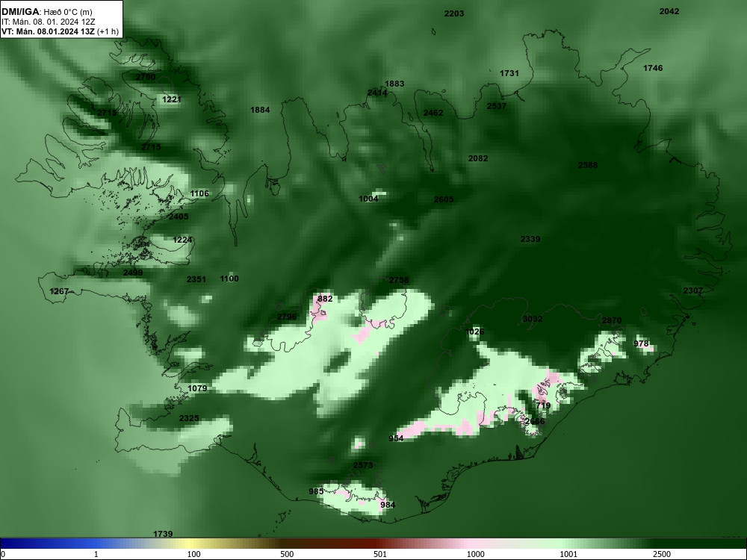Select the 1004 value label

pos(368,199)
